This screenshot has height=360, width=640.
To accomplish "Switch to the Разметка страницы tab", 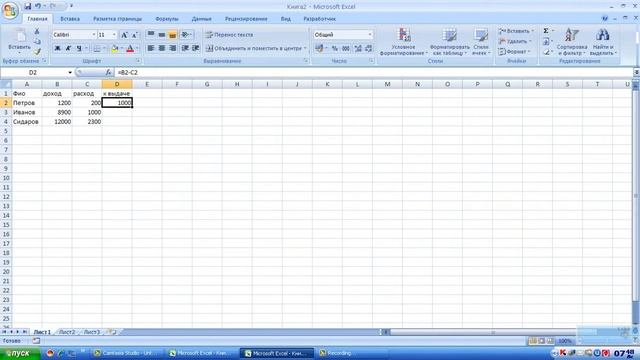I will pos(117,19).
